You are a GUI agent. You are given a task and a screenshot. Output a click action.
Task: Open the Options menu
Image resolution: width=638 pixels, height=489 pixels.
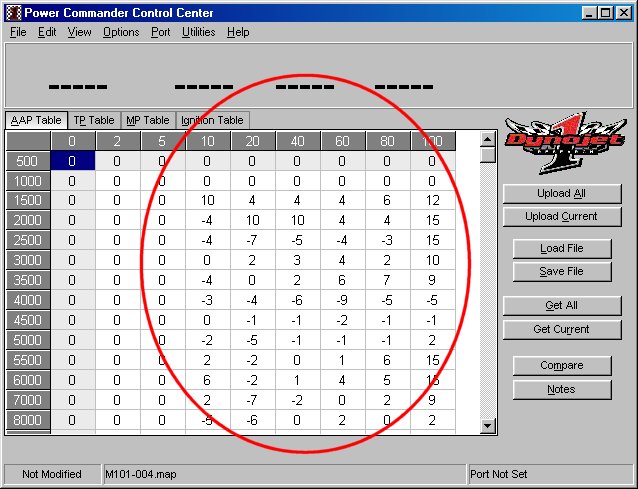coord(121,32)
